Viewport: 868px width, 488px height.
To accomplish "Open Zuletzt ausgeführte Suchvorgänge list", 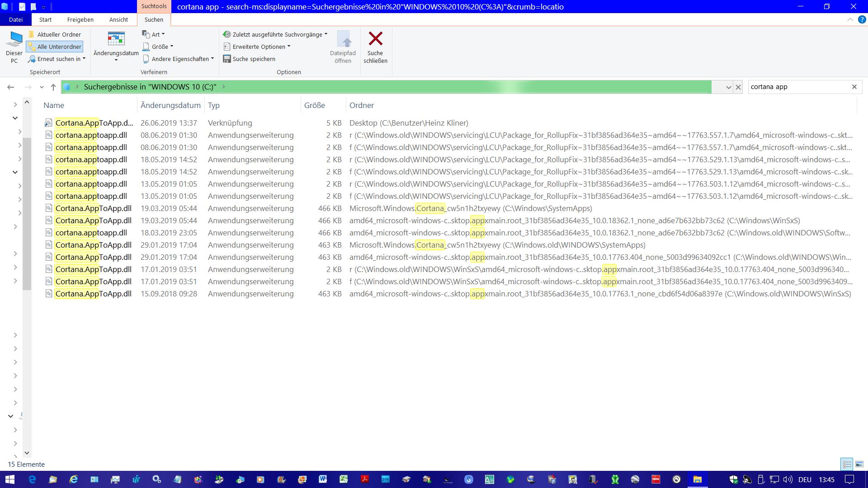I will coord(275,34).
